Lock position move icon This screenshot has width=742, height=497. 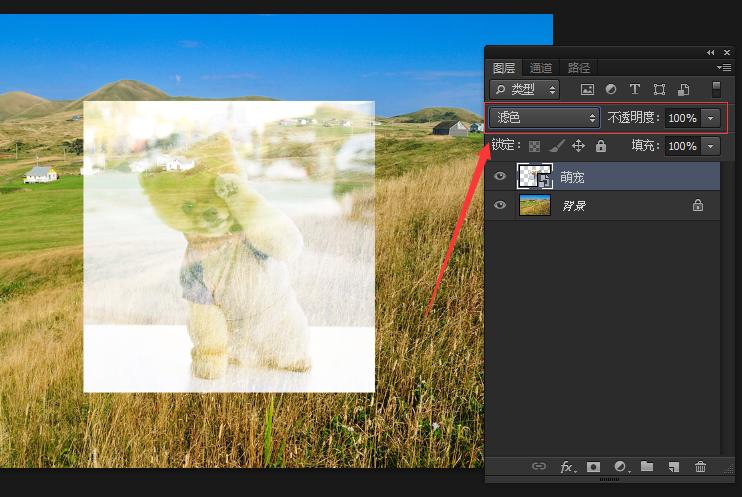[578, 146]
